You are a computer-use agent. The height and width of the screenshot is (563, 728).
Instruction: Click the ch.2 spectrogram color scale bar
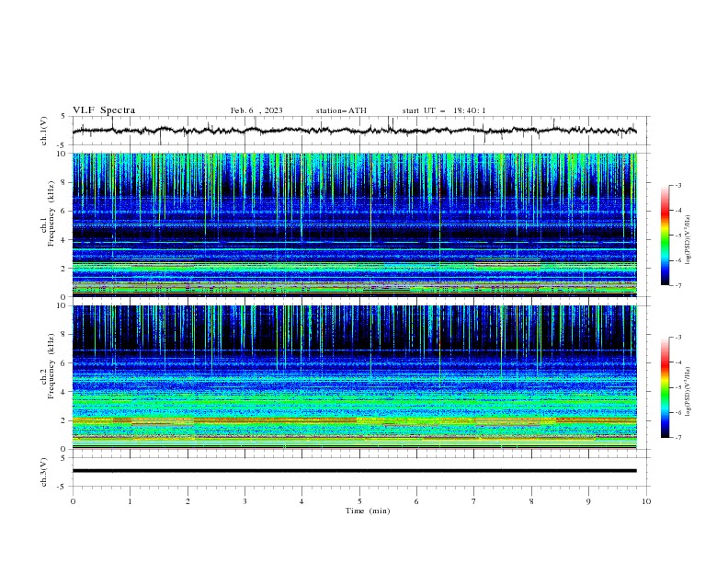[665, 387]
